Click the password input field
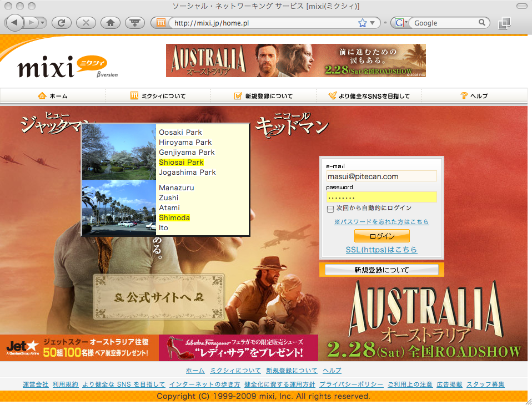 (x=382, y=197)
